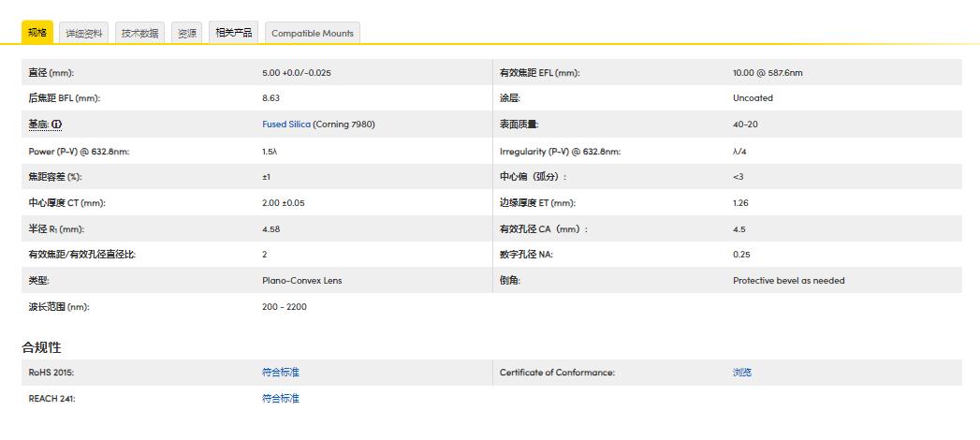Click the Uncoated coating value
The height and width of the screenshot is (440, 980).
tap(753, 98)
